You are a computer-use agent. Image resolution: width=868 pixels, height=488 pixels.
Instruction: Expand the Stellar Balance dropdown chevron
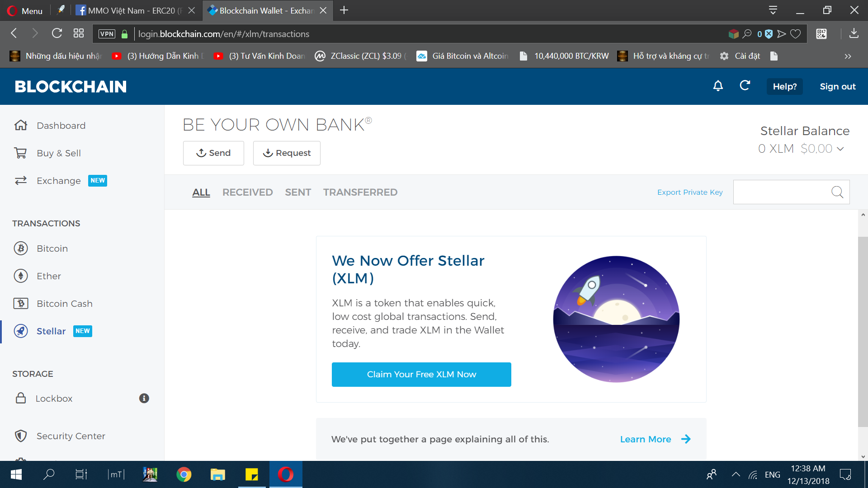tap(840, 149)
